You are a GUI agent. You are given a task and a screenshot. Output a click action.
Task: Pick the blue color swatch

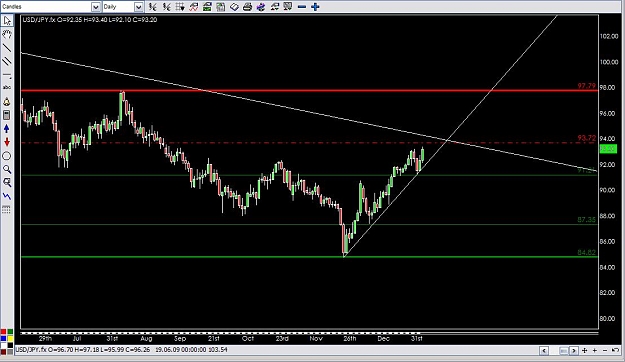coord(3,338)
